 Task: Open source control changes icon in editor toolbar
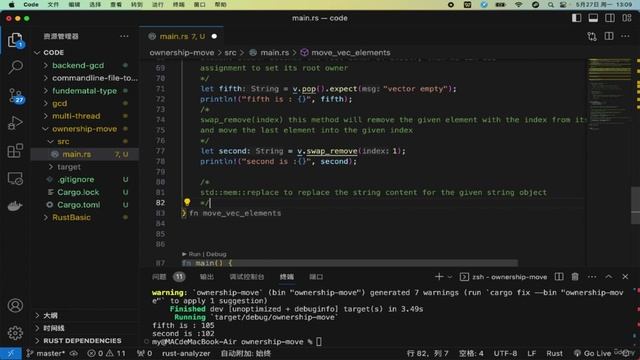[591, 36]
